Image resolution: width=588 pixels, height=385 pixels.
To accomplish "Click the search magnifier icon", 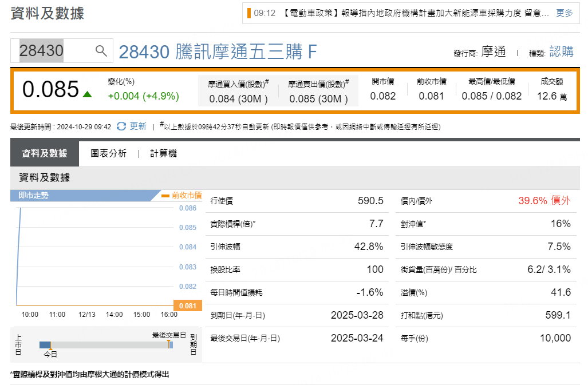I will [101, 50].
